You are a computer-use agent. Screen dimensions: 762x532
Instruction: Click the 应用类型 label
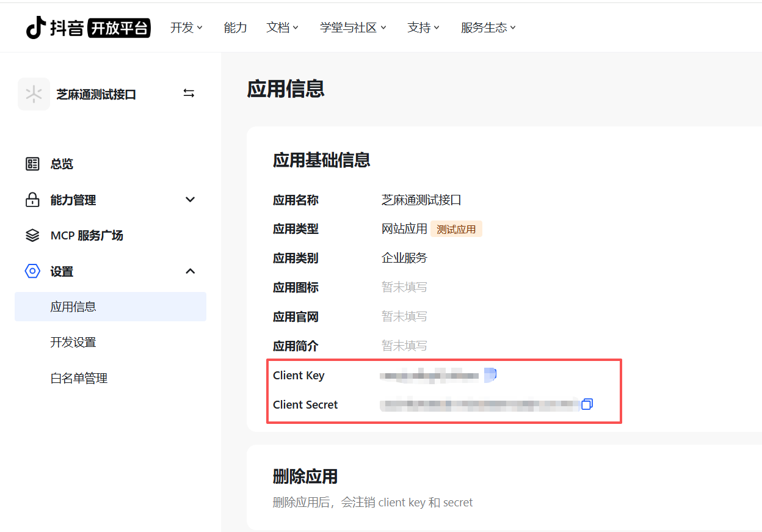coord(296,229)
